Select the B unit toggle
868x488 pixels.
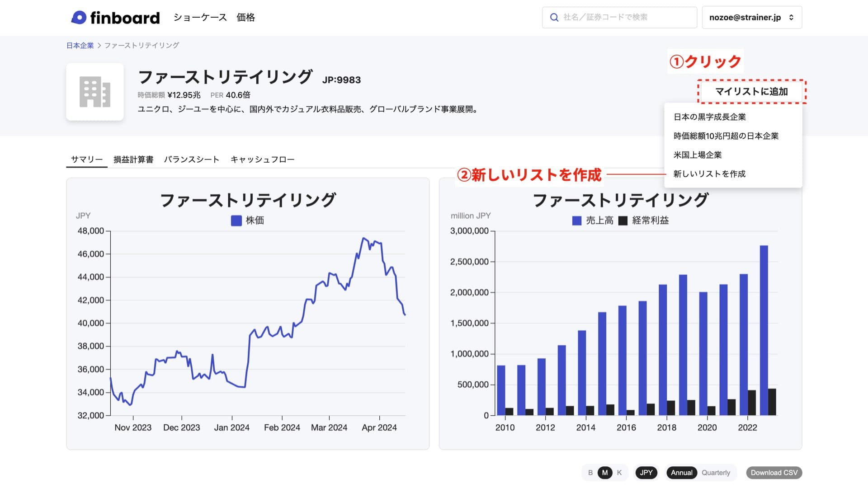coord(590,473)
